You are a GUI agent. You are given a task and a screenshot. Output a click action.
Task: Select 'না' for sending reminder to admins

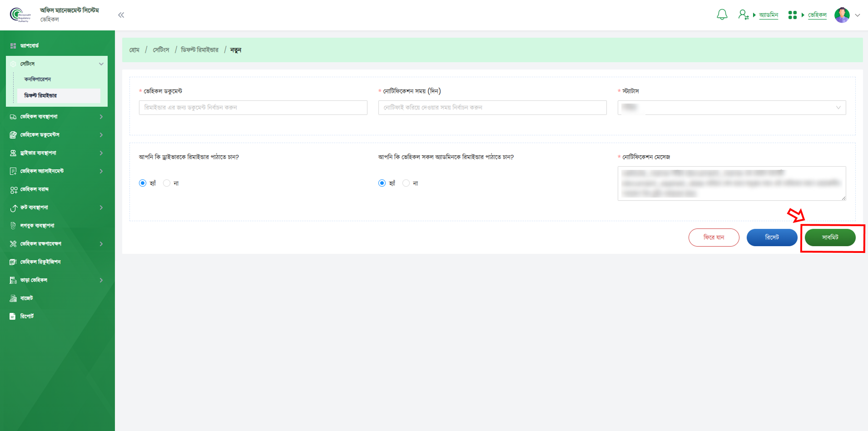pos(406,183)
